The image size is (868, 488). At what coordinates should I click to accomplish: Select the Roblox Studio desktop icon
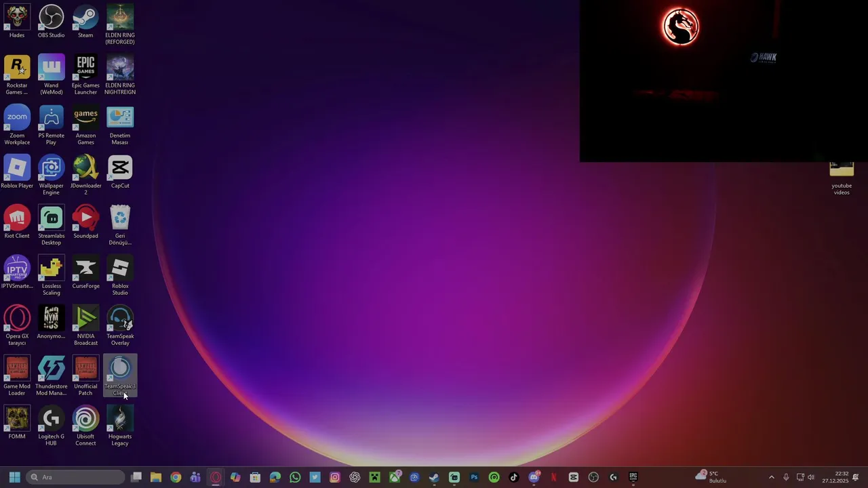[x=120, y=275]
